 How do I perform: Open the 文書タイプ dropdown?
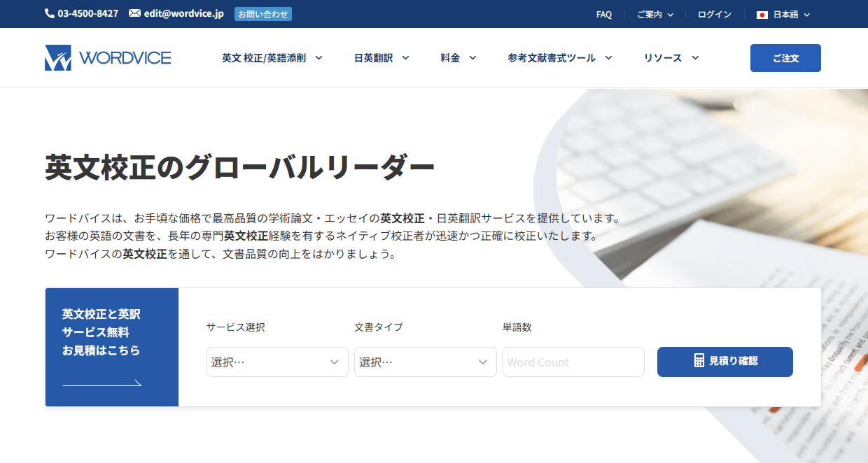click(x=425, y=362)
